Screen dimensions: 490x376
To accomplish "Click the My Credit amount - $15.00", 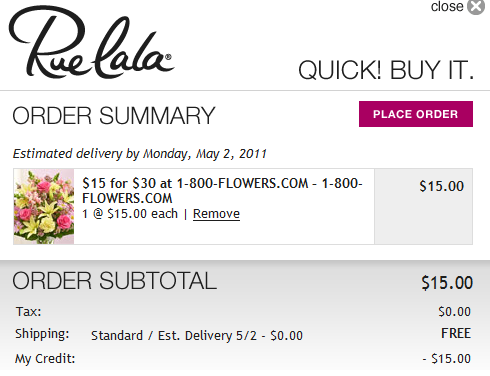I will coord(447,359).
